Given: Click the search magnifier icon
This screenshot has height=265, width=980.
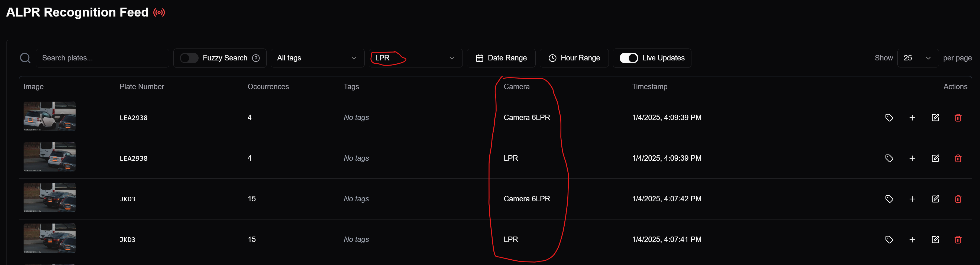Looking at the screenshot, I should click(25, 58).
